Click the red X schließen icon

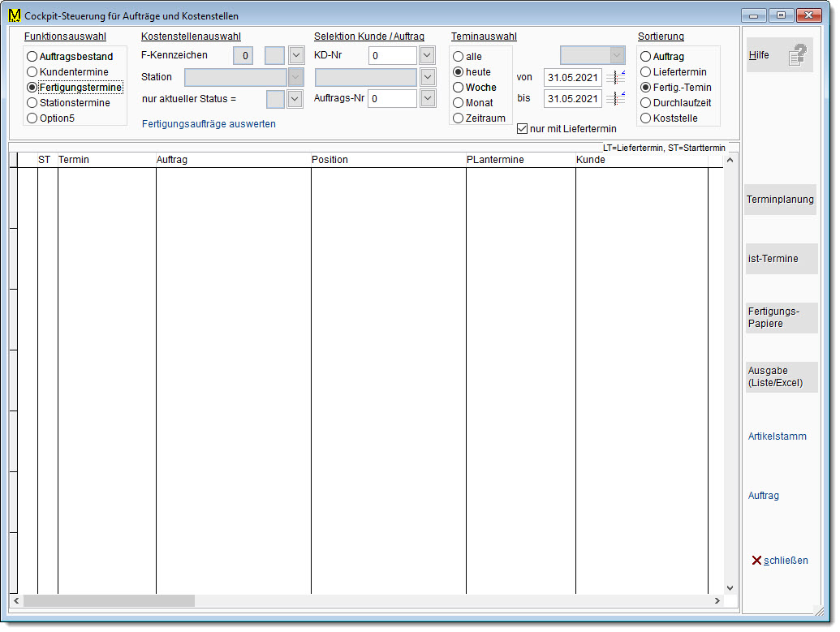(x=756, y=561)
